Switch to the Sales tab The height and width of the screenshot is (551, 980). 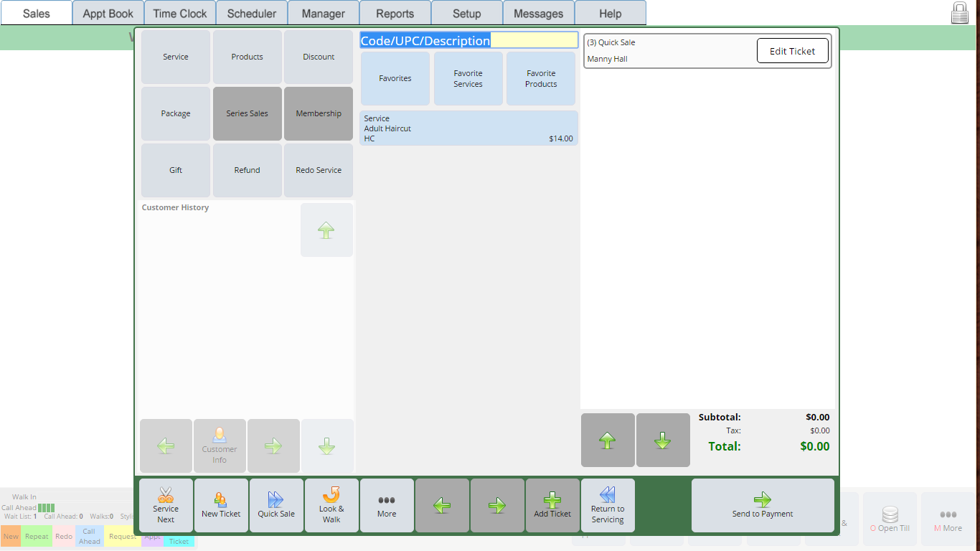[37, 13]
